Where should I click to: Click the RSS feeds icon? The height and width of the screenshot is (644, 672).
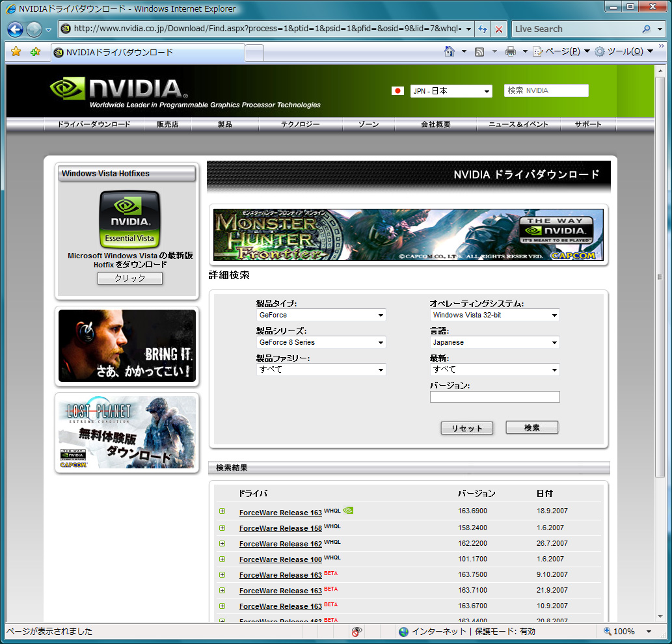[x=479, y=52]
